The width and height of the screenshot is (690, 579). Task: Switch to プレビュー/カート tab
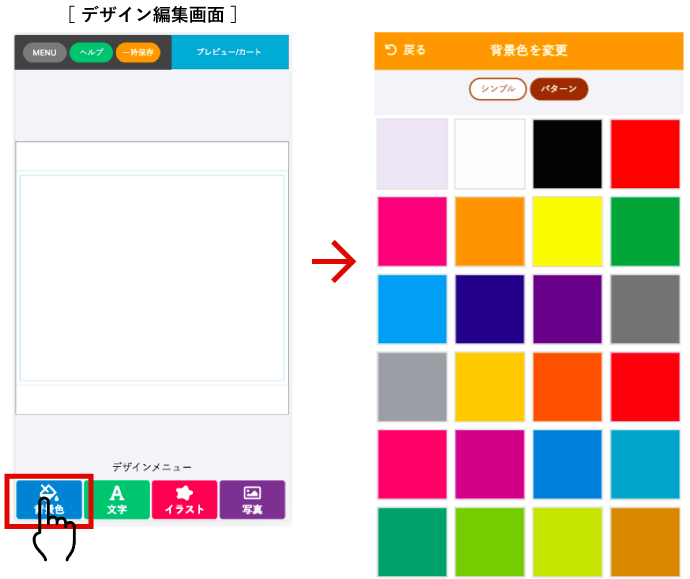point(230,52)
